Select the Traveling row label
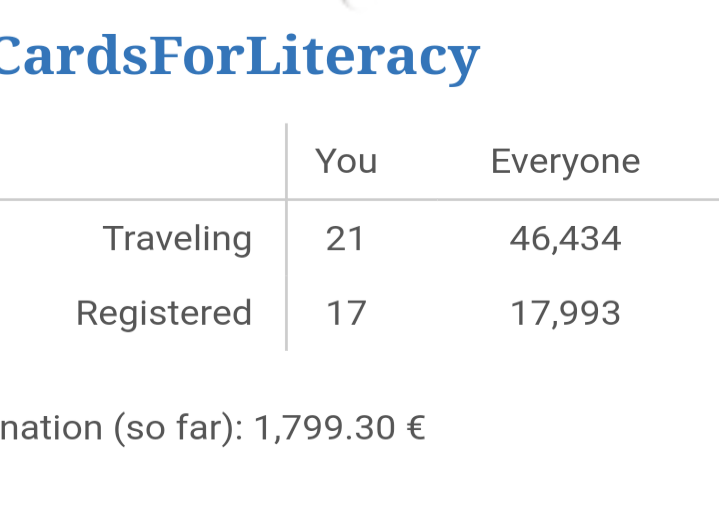This screenshot has width=719, height=532. [177, 239]
